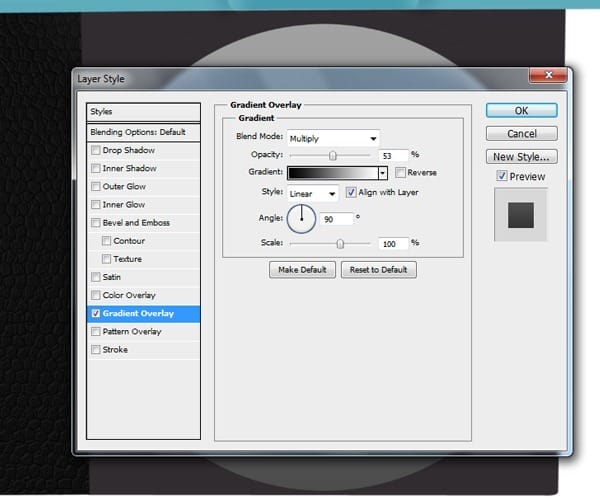Open the gradient picker arrow

[383, 173]
